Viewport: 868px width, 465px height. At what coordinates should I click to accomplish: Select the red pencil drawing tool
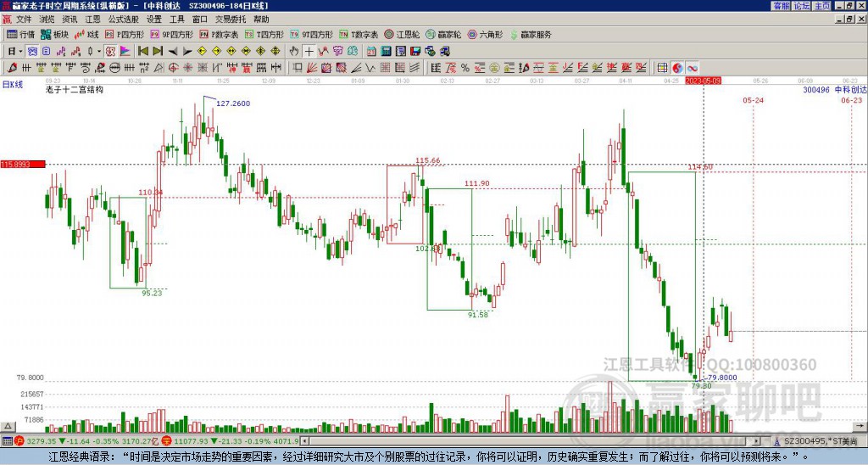[12, 68]
